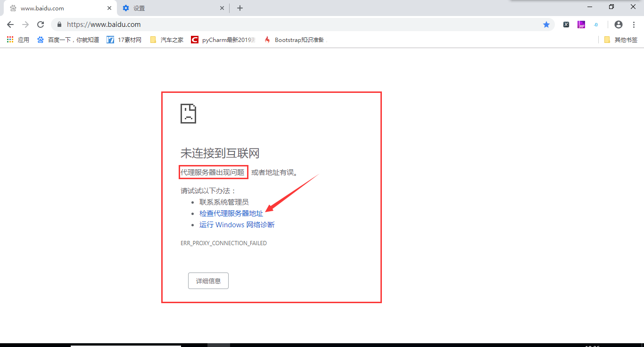Viewport: 644px width, 347px height.
Task: Open the purple RP extension
Action: tap(582, 25)
